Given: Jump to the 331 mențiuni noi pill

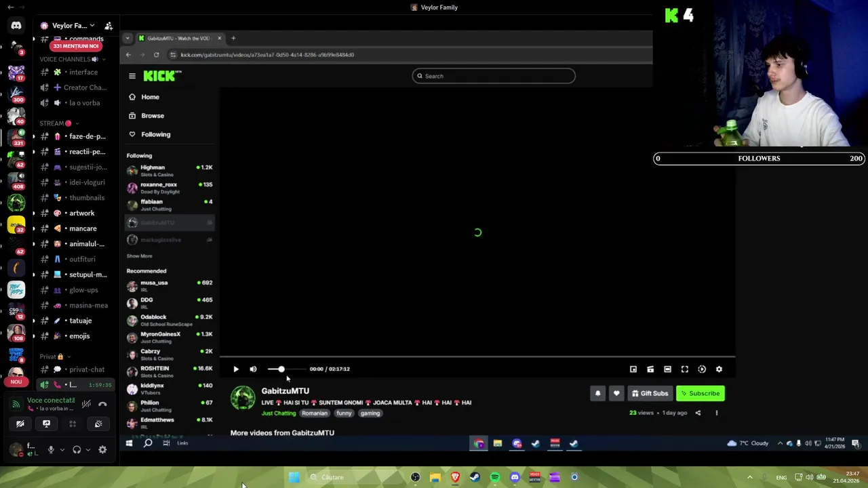Looking at the screenshot, I should pos(76,46).
